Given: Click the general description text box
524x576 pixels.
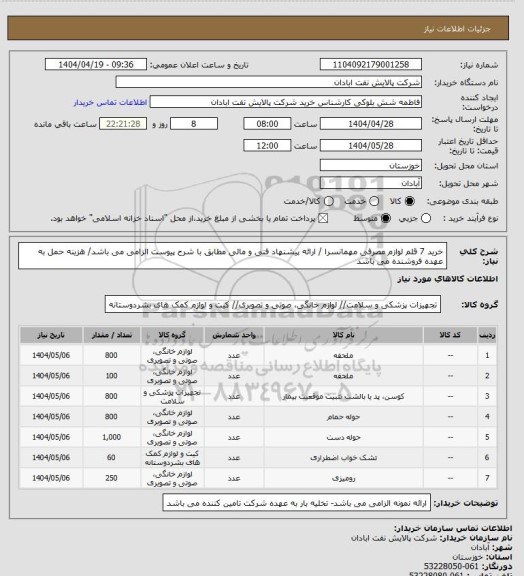Looking at the screenshot, I should (x=233, y=256).
